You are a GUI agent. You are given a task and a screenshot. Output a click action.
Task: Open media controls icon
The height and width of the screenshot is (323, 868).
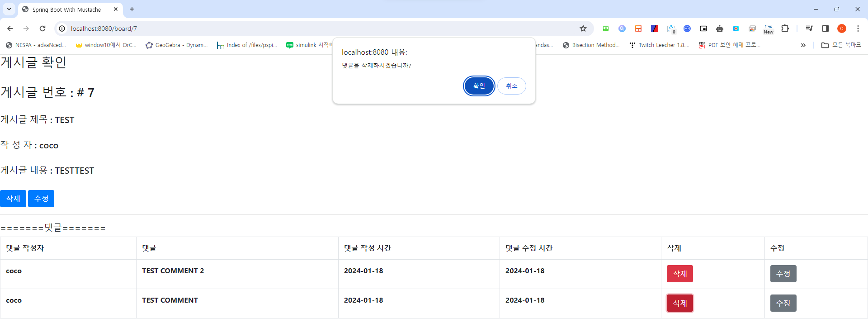pos(809,28)
